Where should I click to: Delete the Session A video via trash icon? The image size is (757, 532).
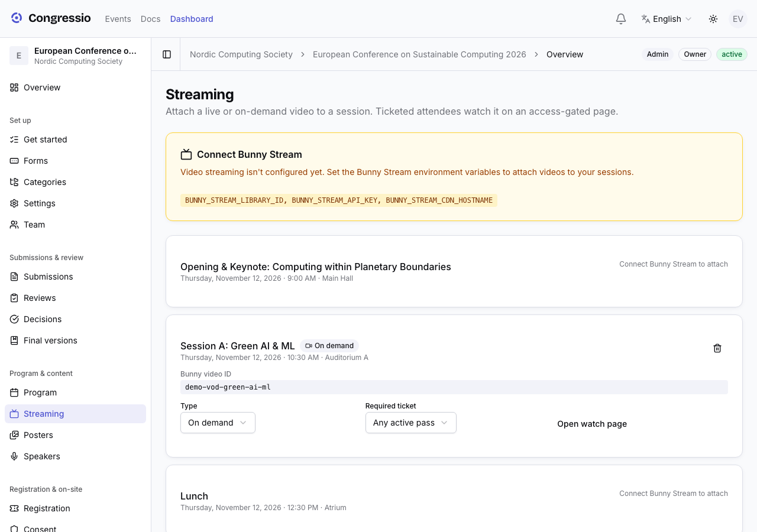pos(717,348)
